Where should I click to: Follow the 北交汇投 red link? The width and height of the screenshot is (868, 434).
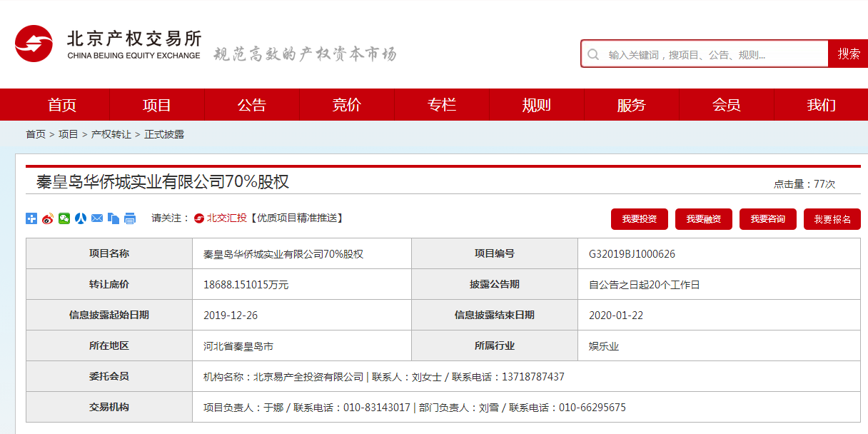tap(227, 218)
